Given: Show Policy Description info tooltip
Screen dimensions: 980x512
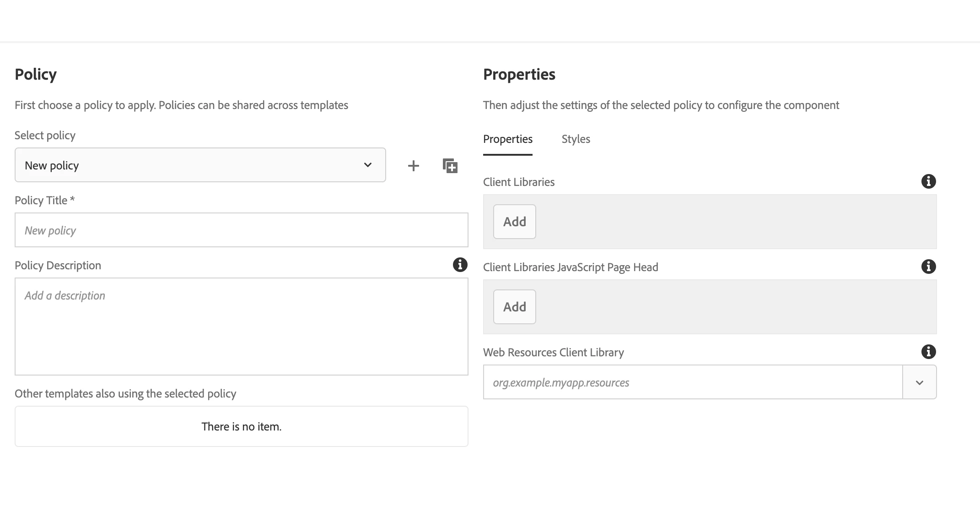Looking at the screenshot, I should tap(460, 265).
